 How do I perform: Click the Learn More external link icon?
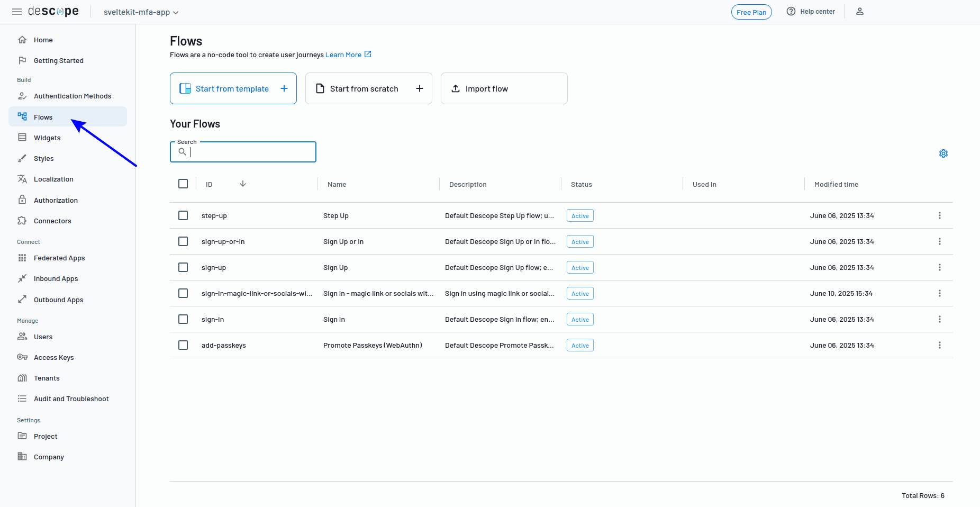tap(368, 54)
